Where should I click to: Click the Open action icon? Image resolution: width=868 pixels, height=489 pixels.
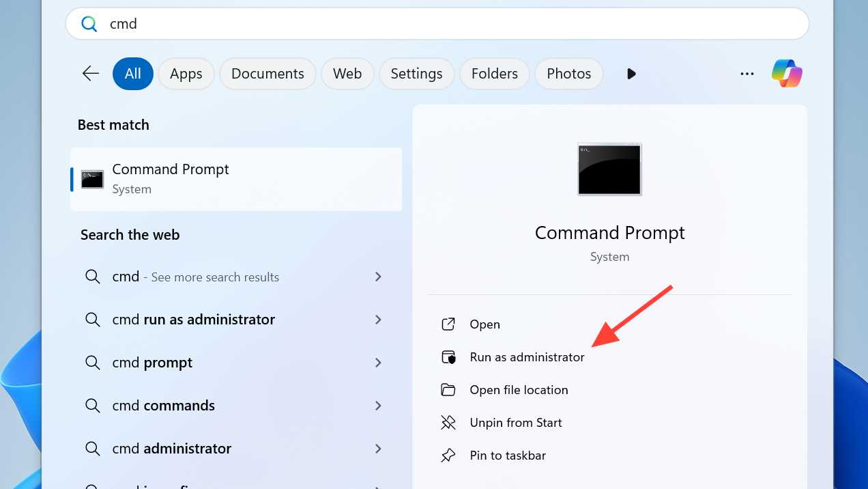pos(448,324)
